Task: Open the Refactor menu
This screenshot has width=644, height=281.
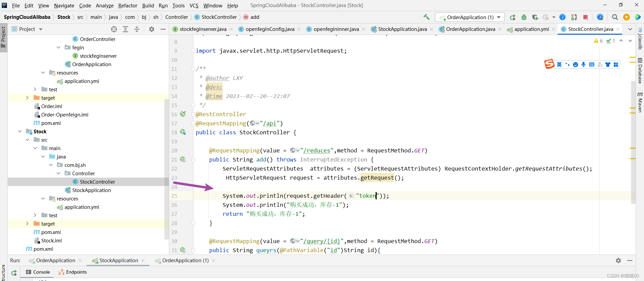Action: coord(127,5)
